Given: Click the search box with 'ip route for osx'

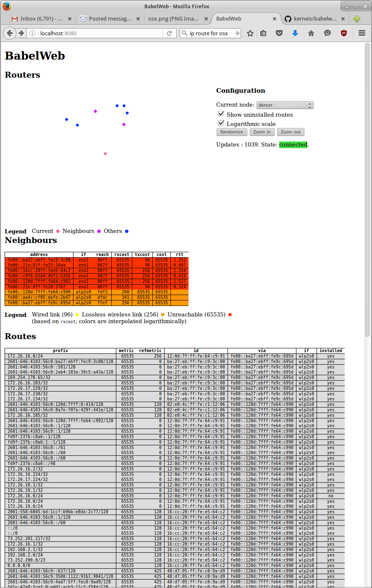Looking at the screenshot, I should coord(211,33).
